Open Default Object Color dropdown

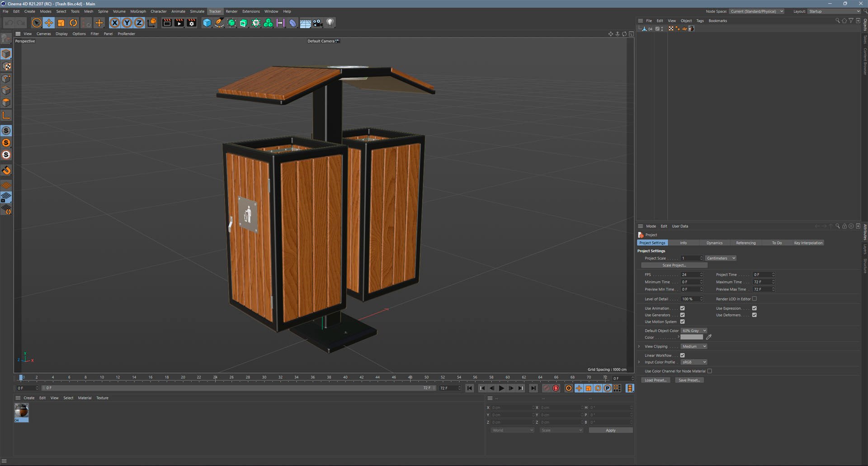click(x=694, y=330)
